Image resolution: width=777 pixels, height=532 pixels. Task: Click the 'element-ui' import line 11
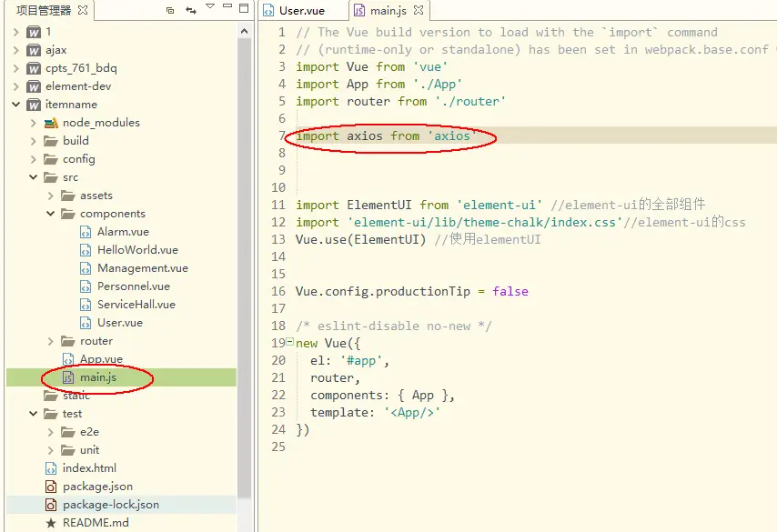500,206
